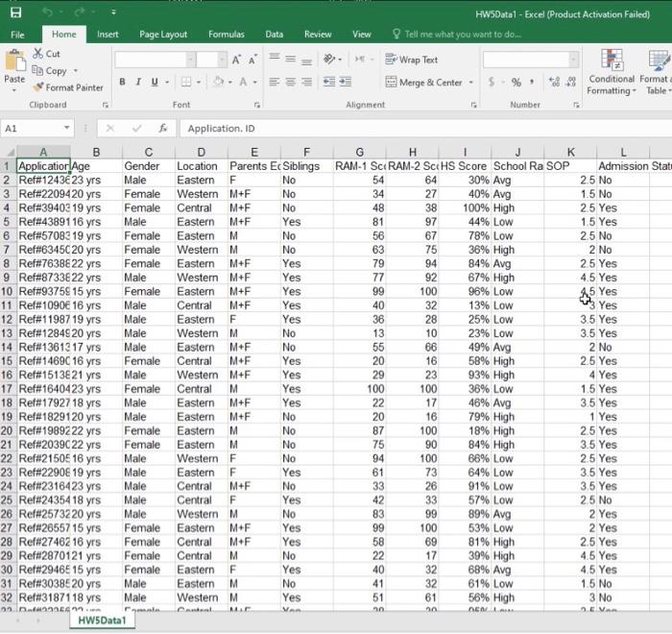The width and height of the screenshot is (672, 634).
Task: Toggle bold formatting
Action: click(122, 82)
